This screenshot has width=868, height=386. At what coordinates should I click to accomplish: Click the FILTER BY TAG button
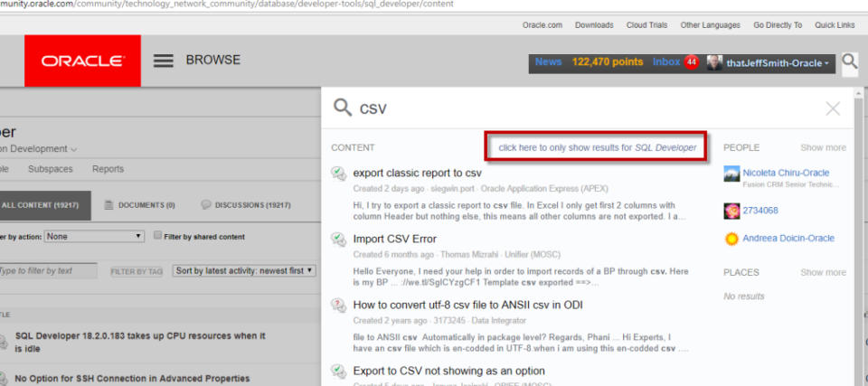137,271
